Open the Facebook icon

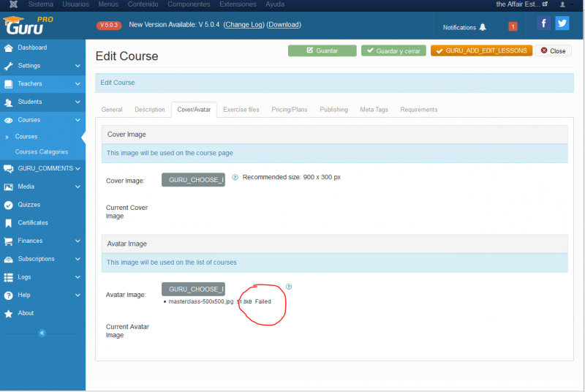543,23
